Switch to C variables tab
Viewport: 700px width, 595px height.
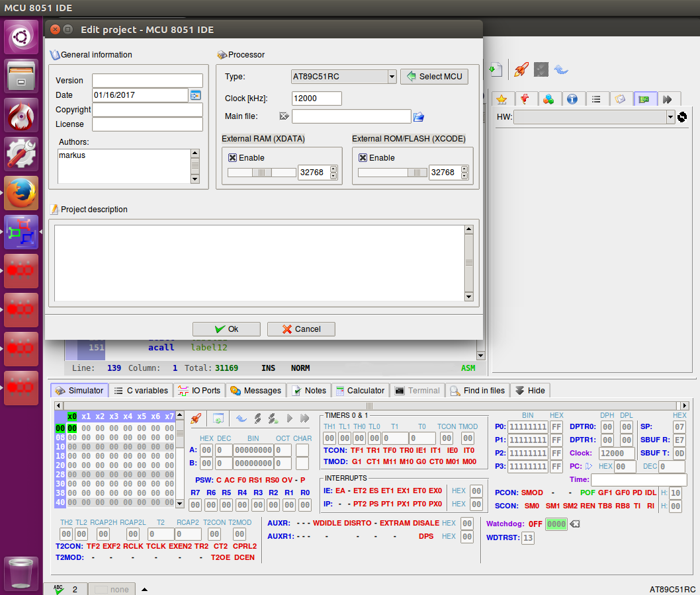pyautogui.click(x=141, y=391)
